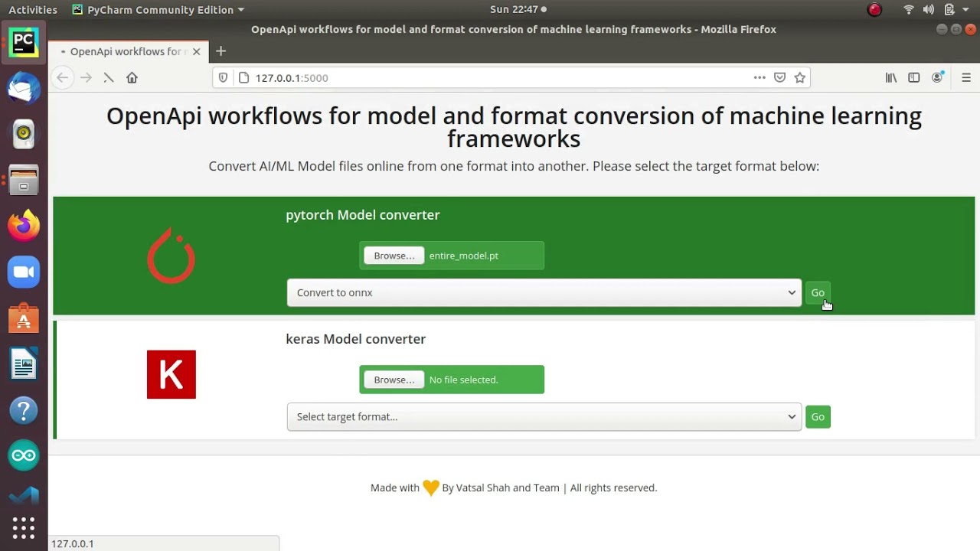Screen dimensions: 980x551
Task: Save page to Pocket
Action: (x=779, y=77)
